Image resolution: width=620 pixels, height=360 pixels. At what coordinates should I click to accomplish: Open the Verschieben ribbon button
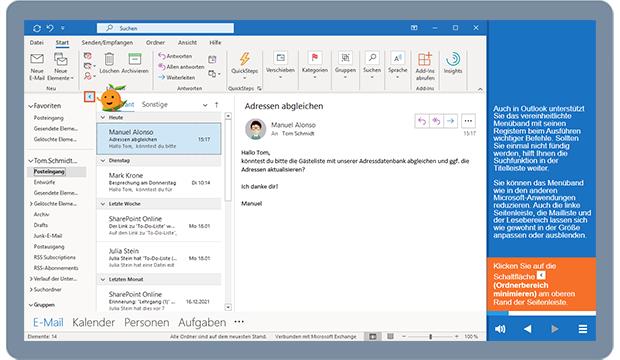click(x=280, y=65)
